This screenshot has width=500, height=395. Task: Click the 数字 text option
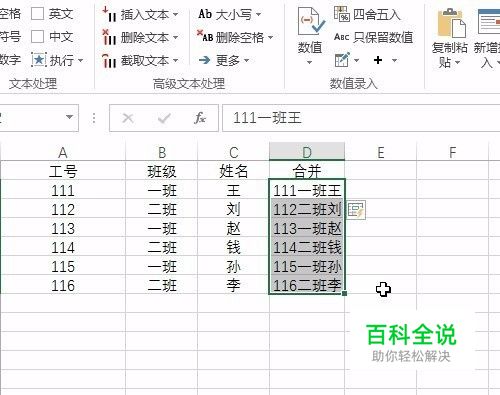[10, 60]
